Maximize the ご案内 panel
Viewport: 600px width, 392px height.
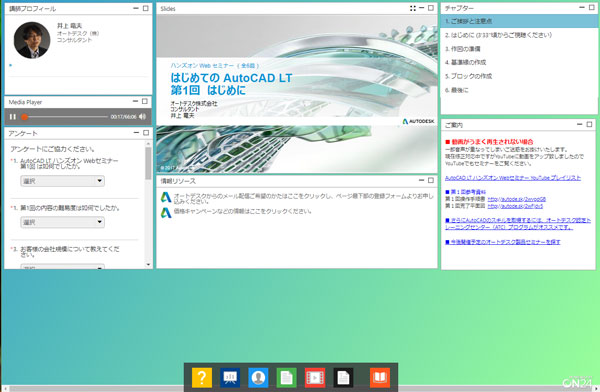coord(589,124)
